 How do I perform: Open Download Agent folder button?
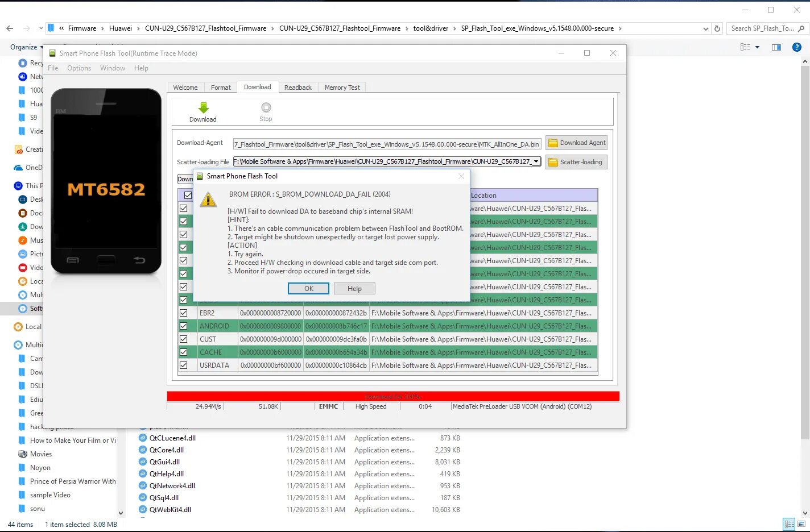pos(576,143)
